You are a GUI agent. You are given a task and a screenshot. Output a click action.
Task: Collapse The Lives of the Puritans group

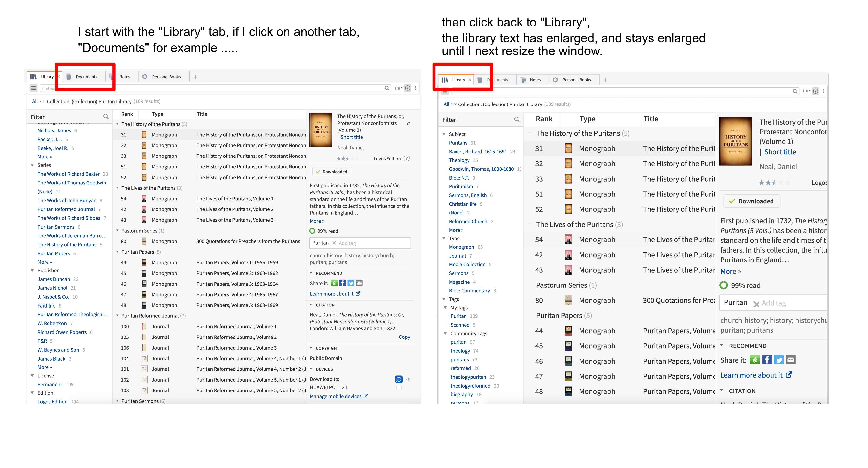coord(117,188)
